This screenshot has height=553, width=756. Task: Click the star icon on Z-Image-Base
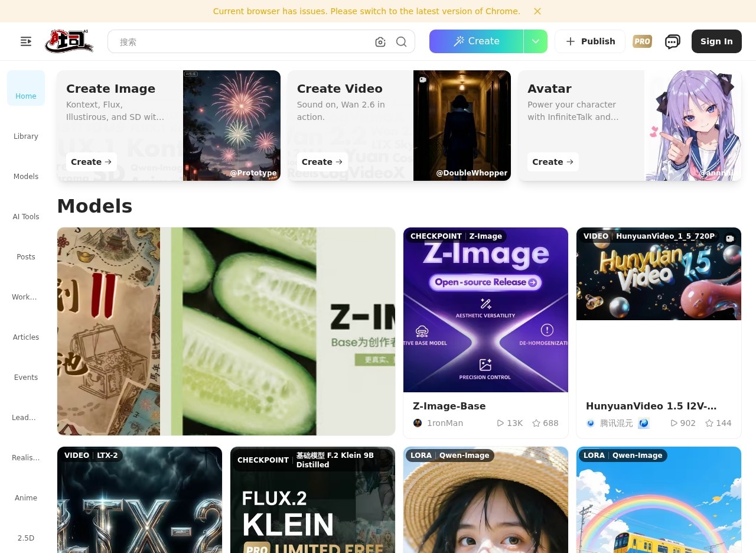click(x=536, y=423)
